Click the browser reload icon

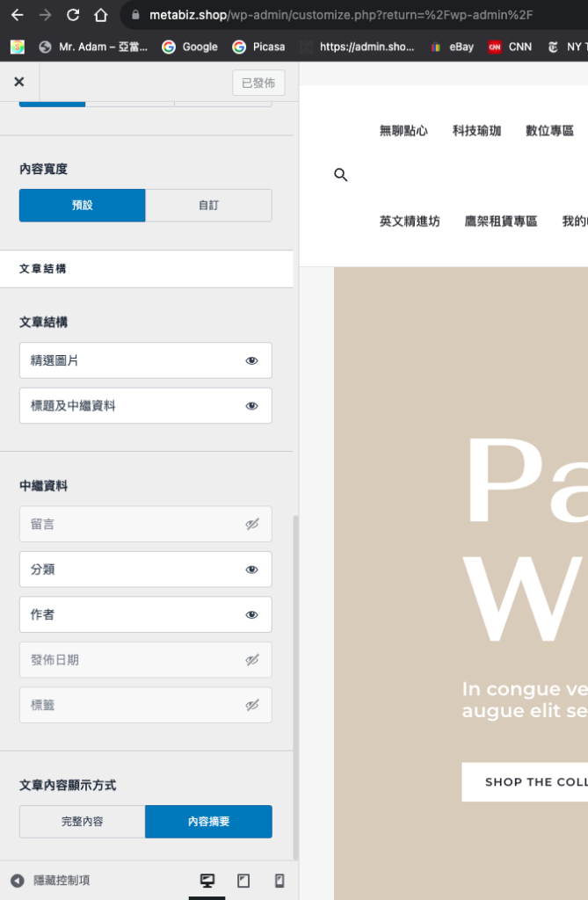click(x=73, y=15)
